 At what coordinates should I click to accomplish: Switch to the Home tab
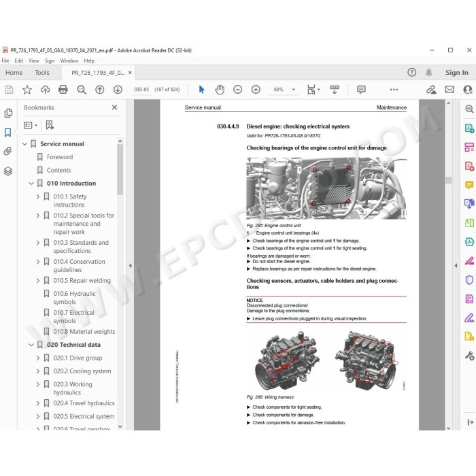coord(14,73)
